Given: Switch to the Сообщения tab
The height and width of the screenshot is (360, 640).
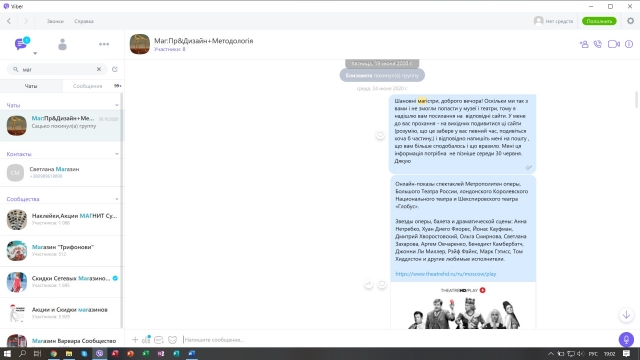Looking at the screenshot, I should tap(87, 86).
